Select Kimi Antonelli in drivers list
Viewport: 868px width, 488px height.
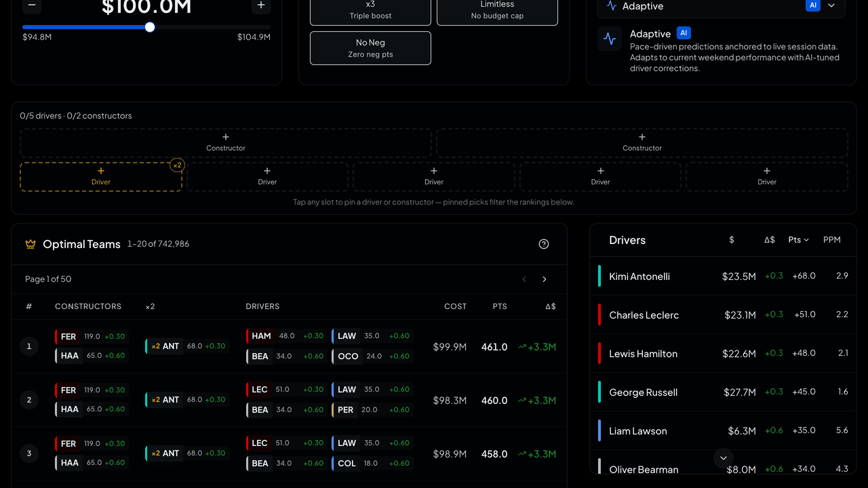723,276
